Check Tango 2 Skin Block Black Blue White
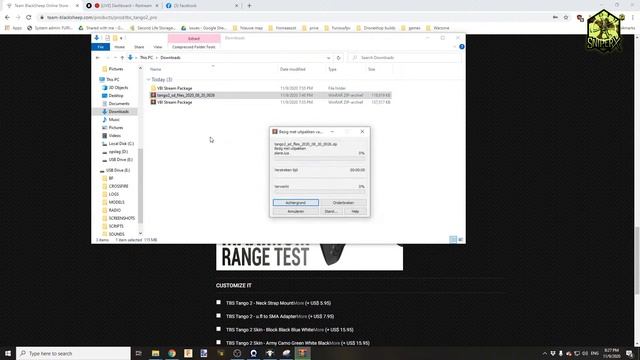The height and width of the screenshot is (360, 640). (x=218, y=329)
